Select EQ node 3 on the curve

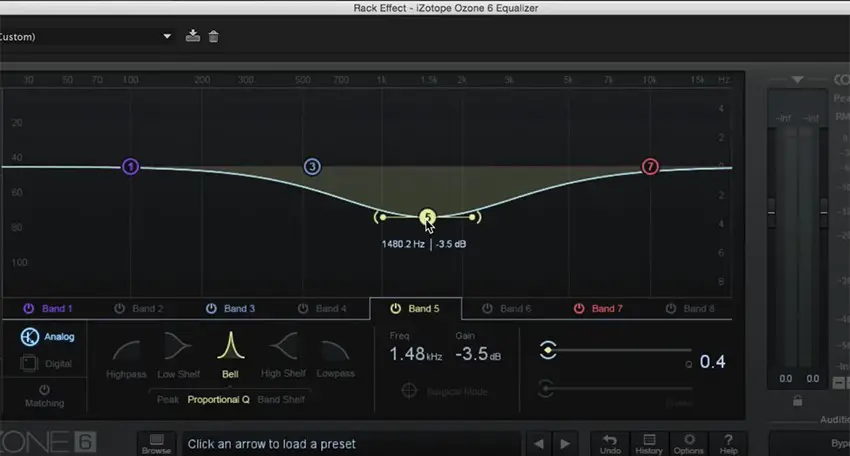(x=312, y=166)
